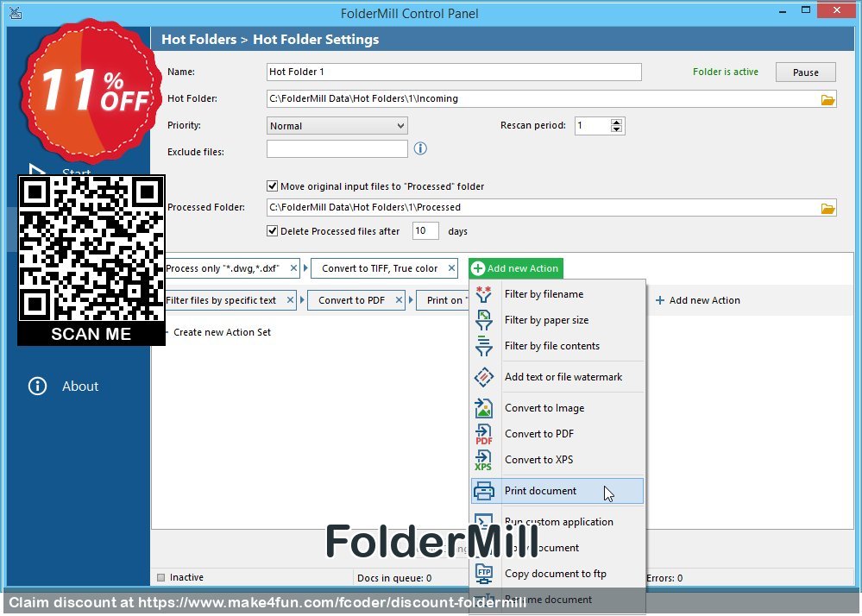Open the Priority dropdown set to Normal
862x616 pixels.
click(x=337, y=126)
